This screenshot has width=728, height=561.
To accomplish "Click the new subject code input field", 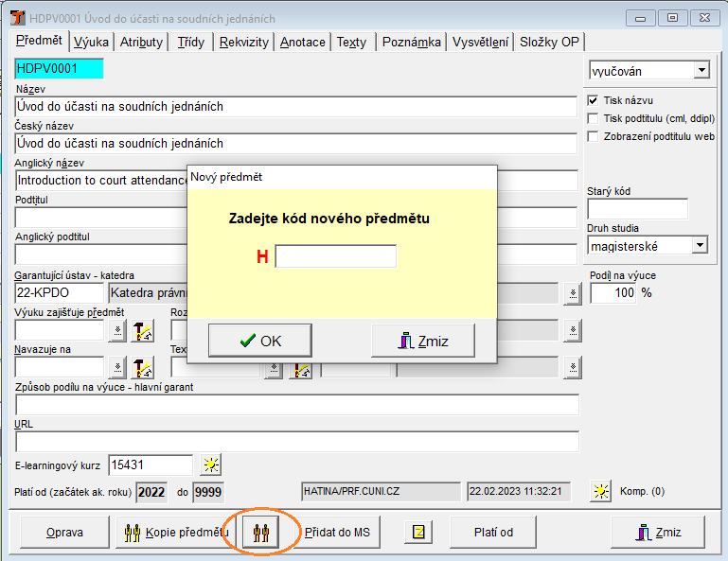I will 335,256.
